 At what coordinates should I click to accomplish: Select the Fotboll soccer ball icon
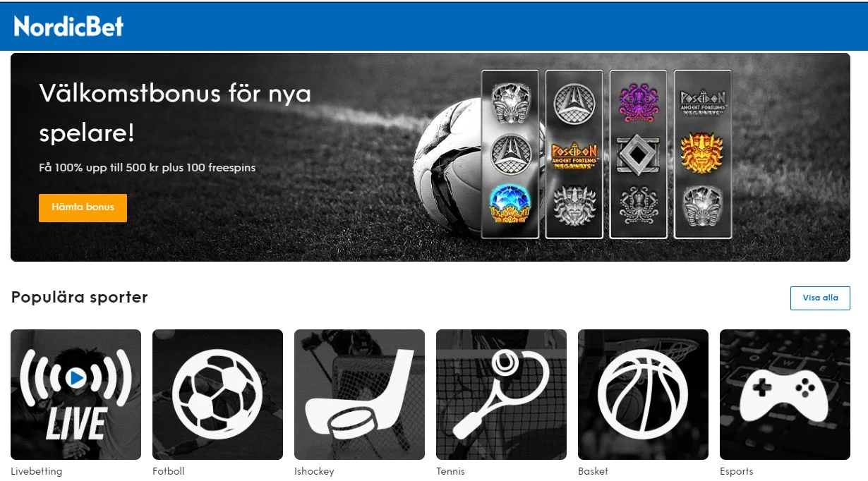217,394
